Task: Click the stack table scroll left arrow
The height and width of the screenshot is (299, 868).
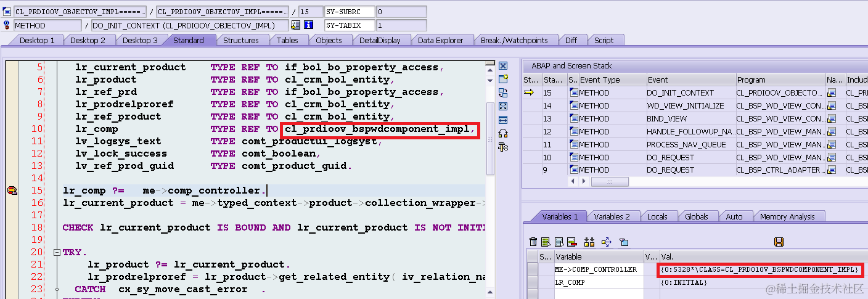Action: click(x=572, y=182)
